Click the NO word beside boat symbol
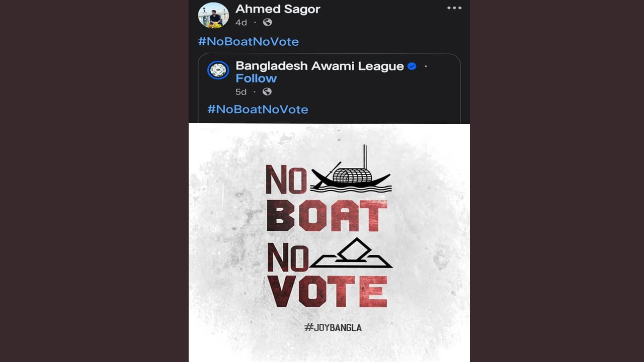 click(286, 179)
